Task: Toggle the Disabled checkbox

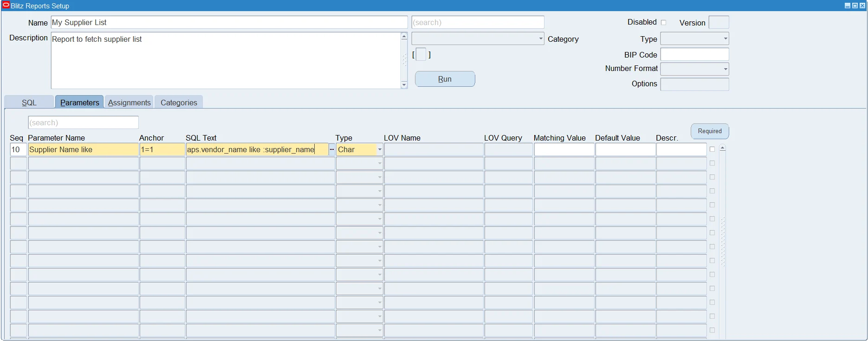Action: 663,22
